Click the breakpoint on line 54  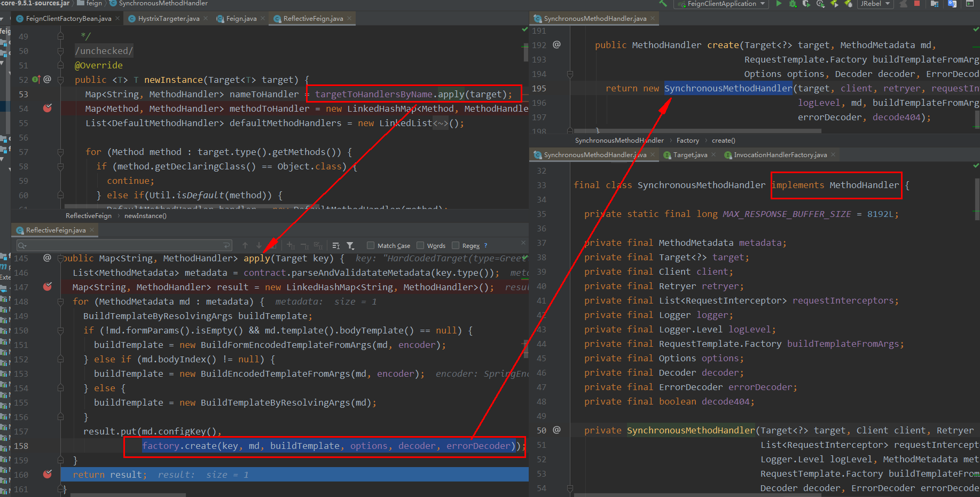(48, 108)
